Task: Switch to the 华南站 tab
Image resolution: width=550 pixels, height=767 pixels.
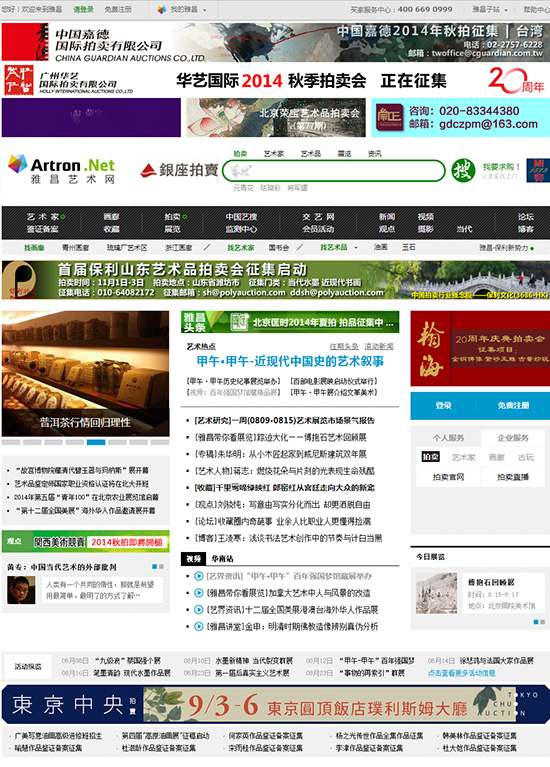Action: pyautogui.click(x=222, y=559)
